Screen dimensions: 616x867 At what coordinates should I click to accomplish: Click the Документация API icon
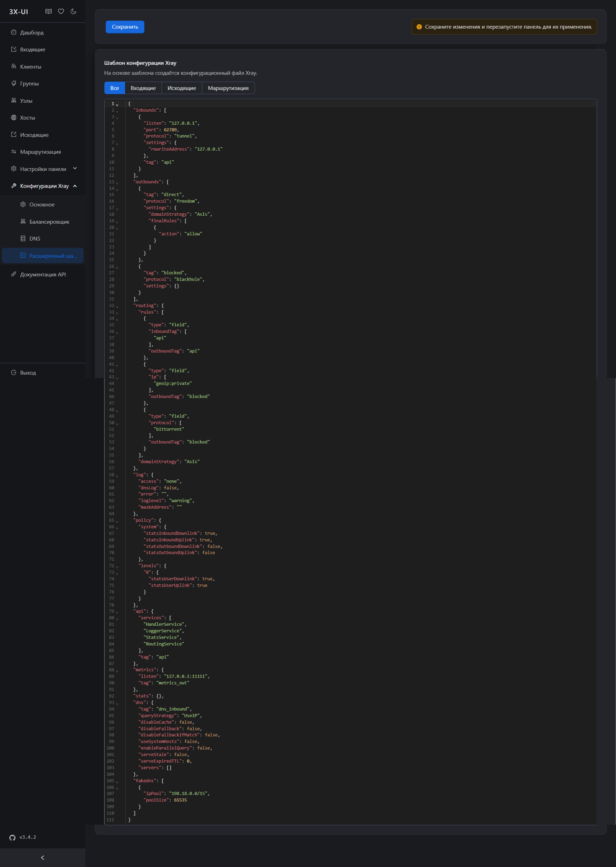[14, 274]
